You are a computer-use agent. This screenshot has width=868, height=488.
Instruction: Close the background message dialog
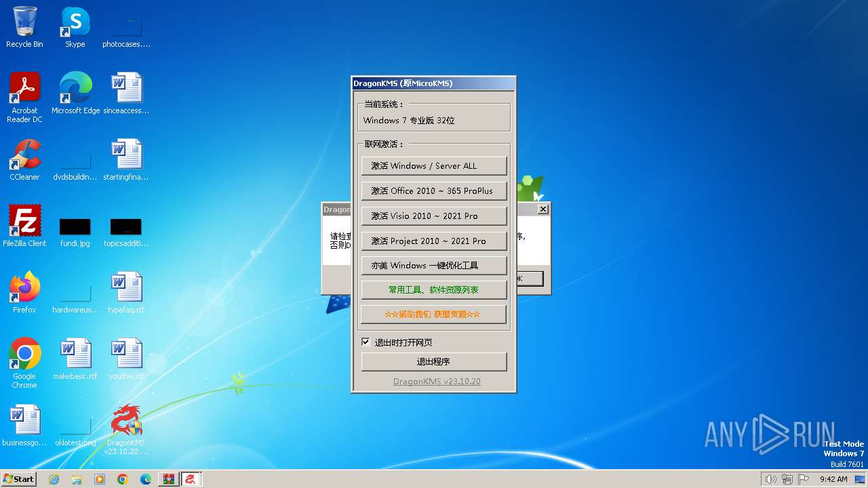point(542,209)
